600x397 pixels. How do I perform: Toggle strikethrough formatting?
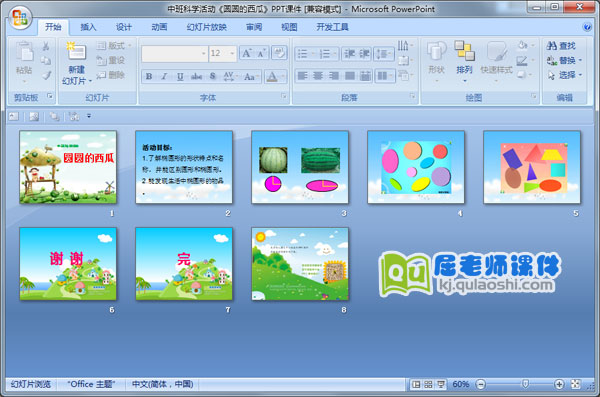[x=196, y=77]
